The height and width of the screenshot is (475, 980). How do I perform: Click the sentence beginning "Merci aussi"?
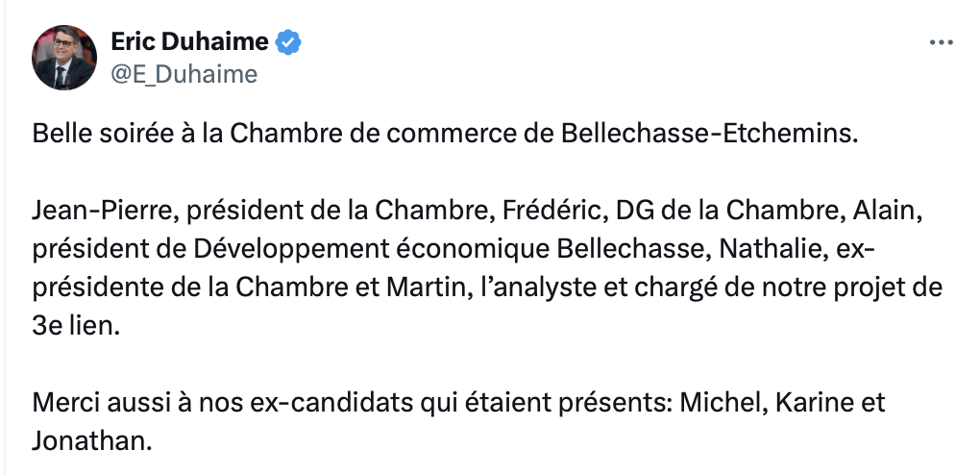coord(458,422)
